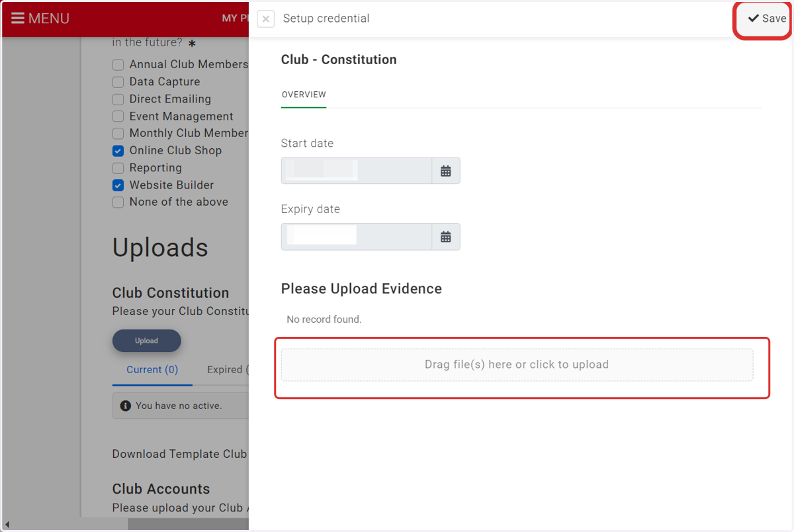Click the Setup credential title

click(326, 19)
